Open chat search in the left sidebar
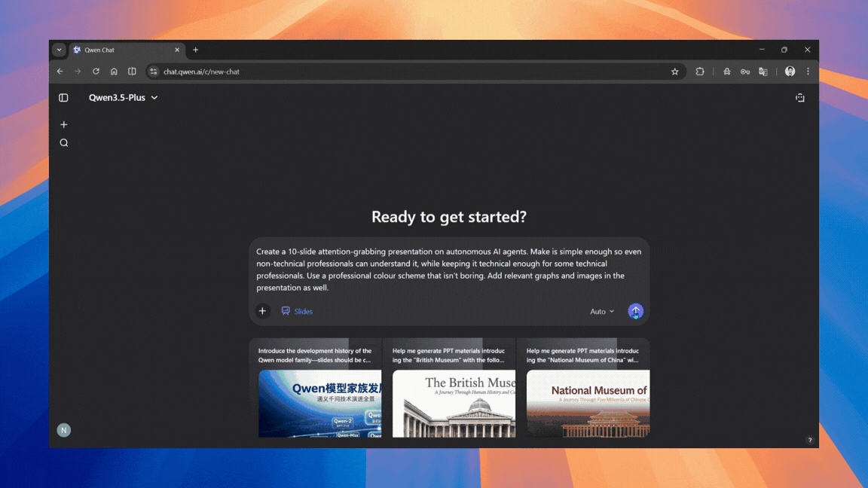The height and width of the screenshot is (488, 868). [63, 143]
